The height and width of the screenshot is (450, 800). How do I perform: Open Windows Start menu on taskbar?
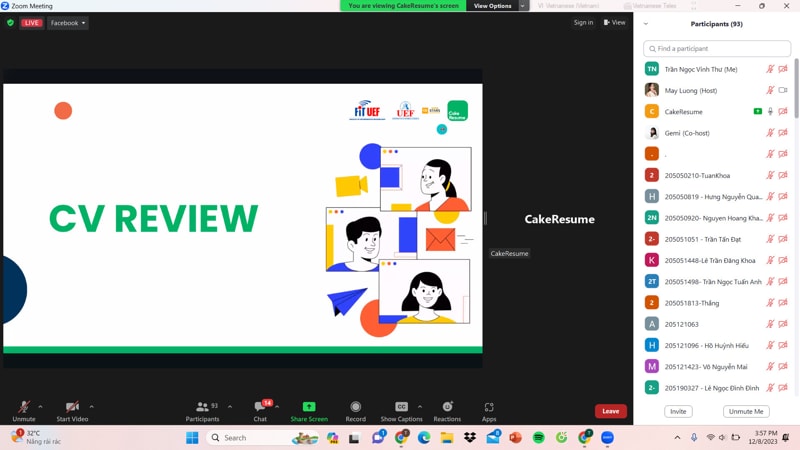tap(192, 438)
